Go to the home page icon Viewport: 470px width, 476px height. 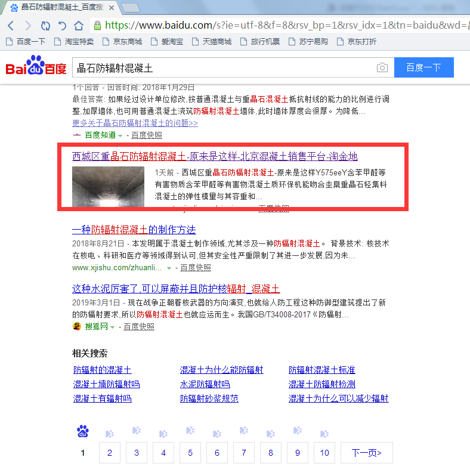(x=79, y=26)
